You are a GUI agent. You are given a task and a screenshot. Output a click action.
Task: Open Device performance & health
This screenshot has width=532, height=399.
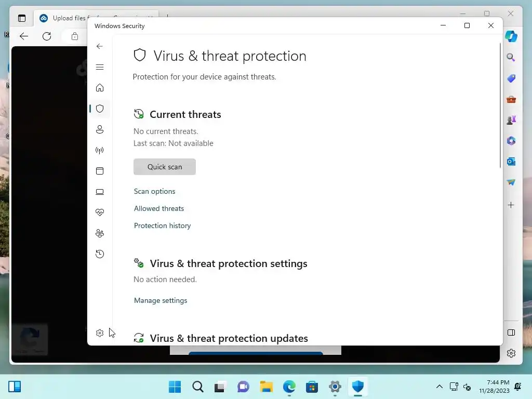coord(99,212)
